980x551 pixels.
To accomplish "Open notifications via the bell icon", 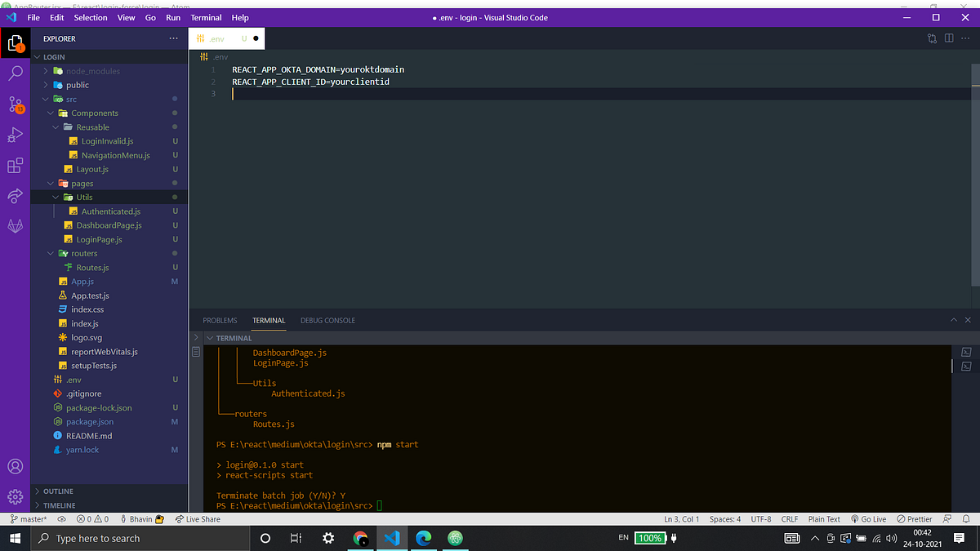I will 967,518.
